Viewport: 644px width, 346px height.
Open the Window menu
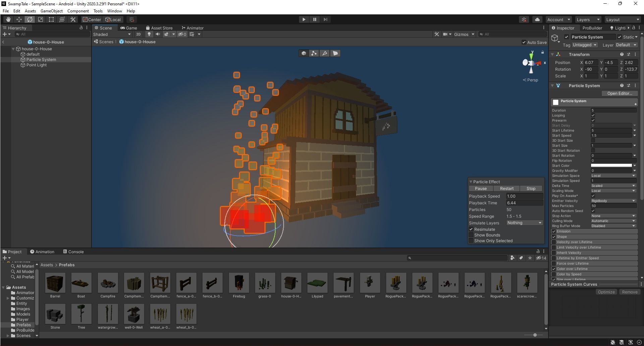(114, 11)
